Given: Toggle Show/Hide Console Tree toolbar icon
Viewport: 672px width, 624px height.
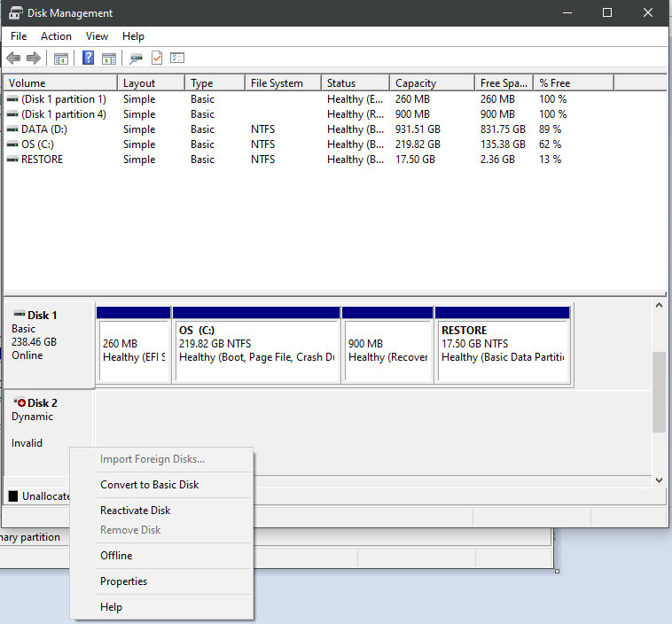Looking at the screenshot, I should [61, 58].
